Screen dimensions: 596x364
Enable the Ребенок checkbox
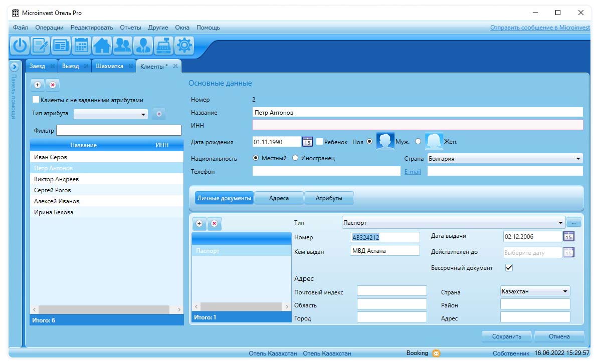pos(319,142)
